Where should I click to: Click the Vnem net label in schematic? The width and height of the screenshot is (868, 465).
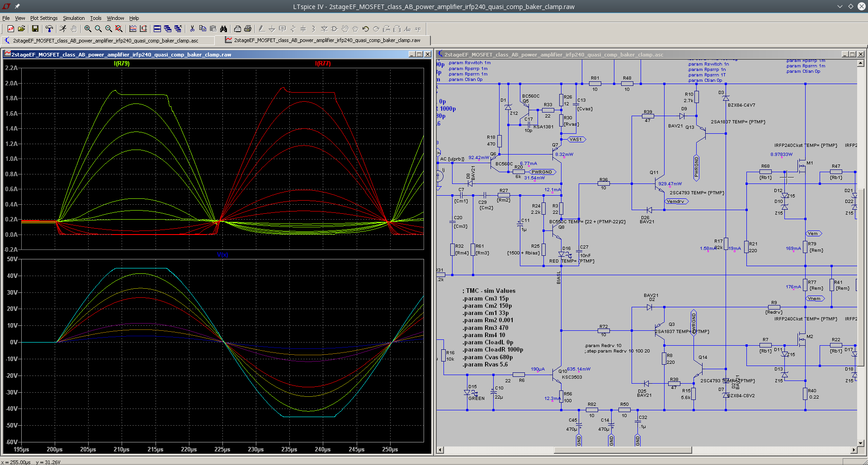click(815, 299)
